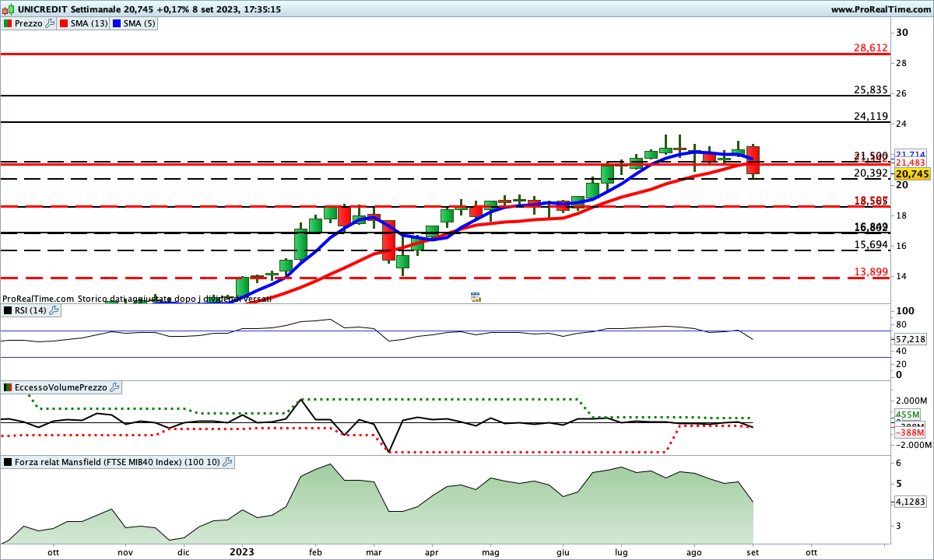
Task: Click the yellow 20,745 current price tag
Action: coord(911,173)
